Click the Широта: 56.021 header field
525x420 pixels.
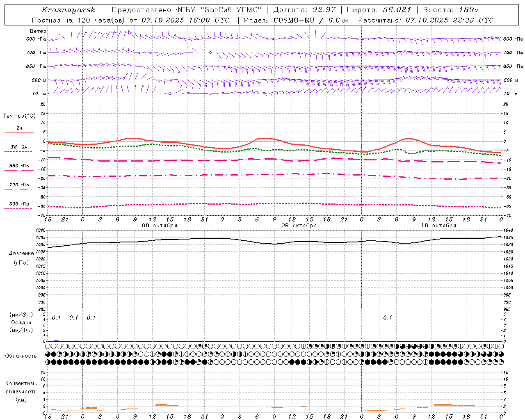click(379, 10)
